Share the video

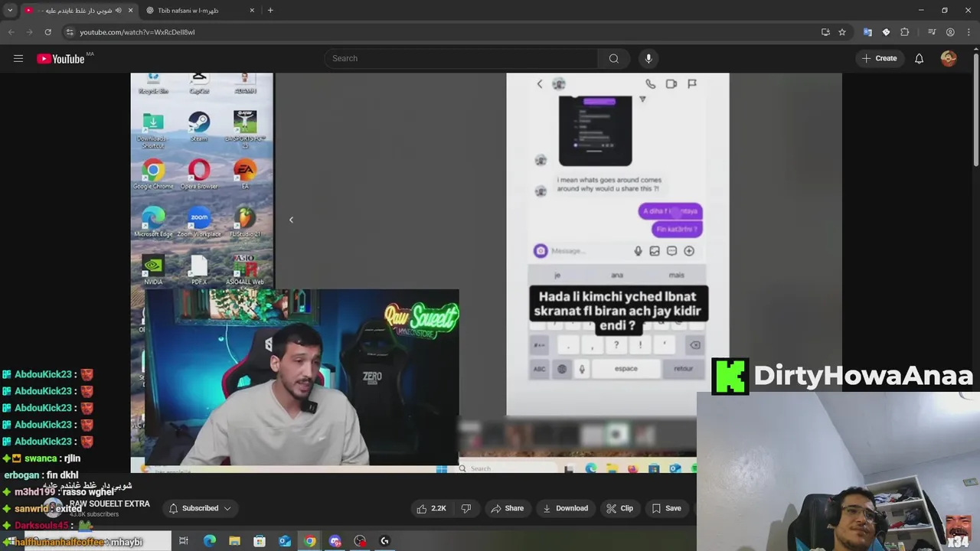(508, 508)
